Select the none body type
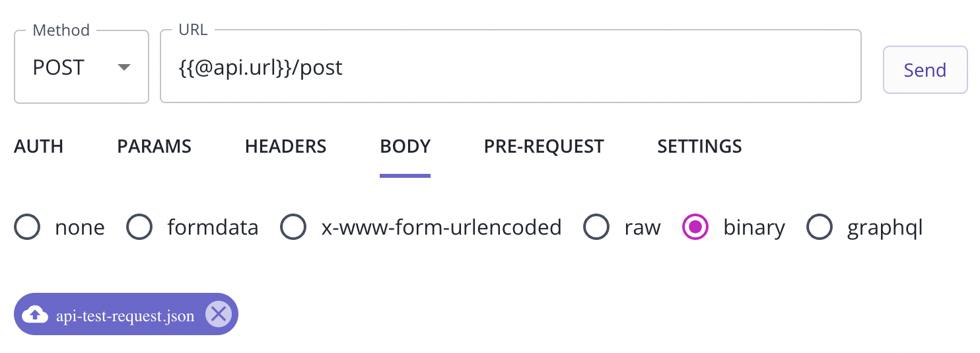 [27, 228]
